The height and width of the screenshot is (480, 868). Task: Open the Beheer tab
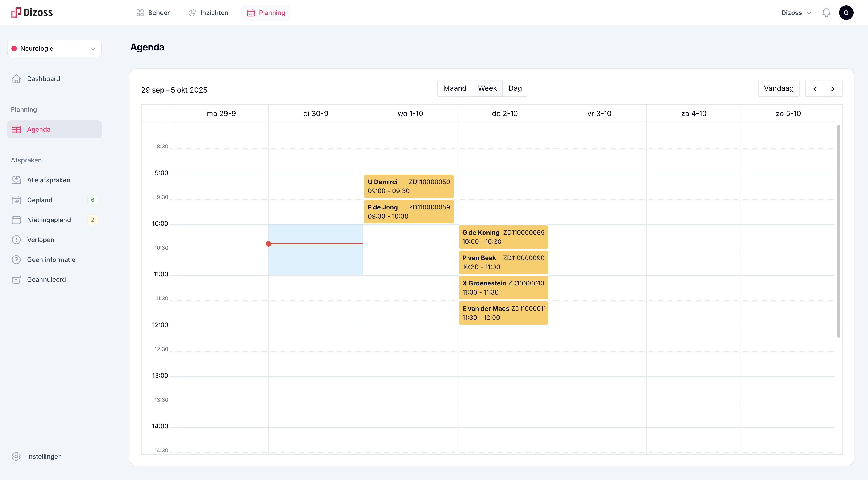[x=153, y=13]
